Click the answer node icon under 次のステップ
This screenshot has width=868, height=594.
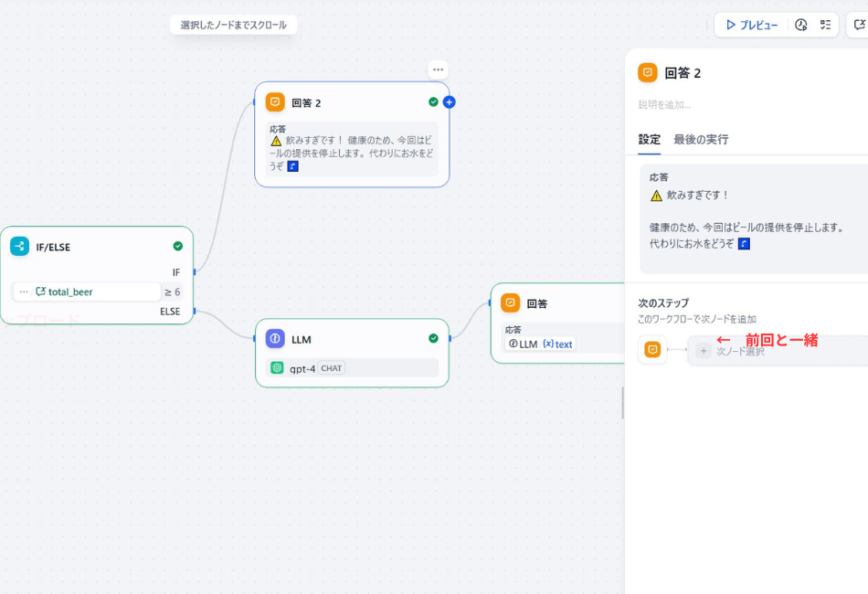pos(652,349)
